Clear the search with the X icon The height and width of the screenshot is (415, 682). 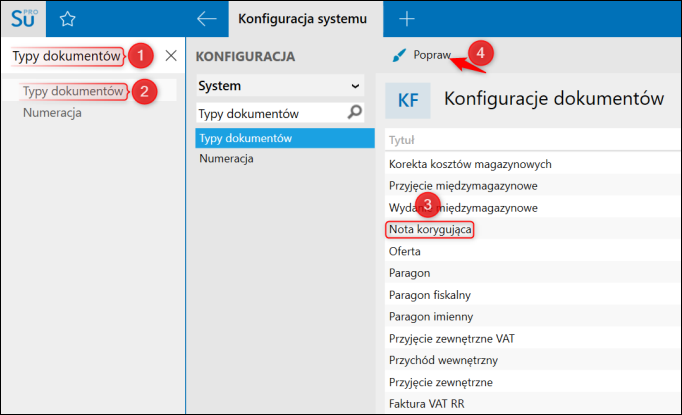[171, 55]
